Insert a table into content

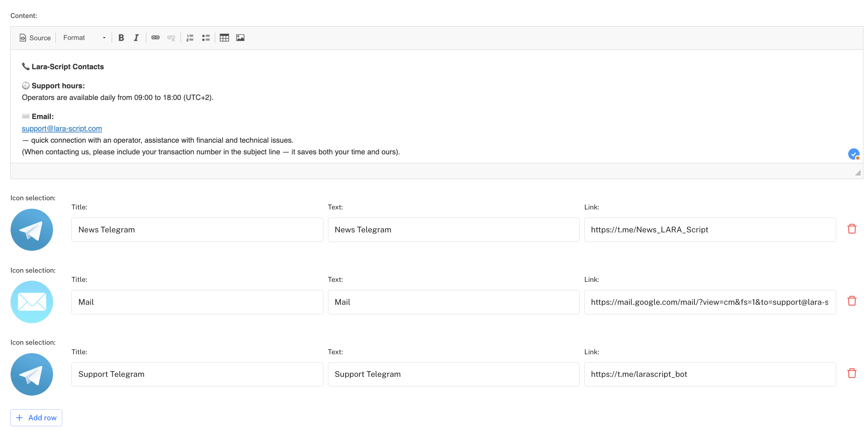pos(224,38)
